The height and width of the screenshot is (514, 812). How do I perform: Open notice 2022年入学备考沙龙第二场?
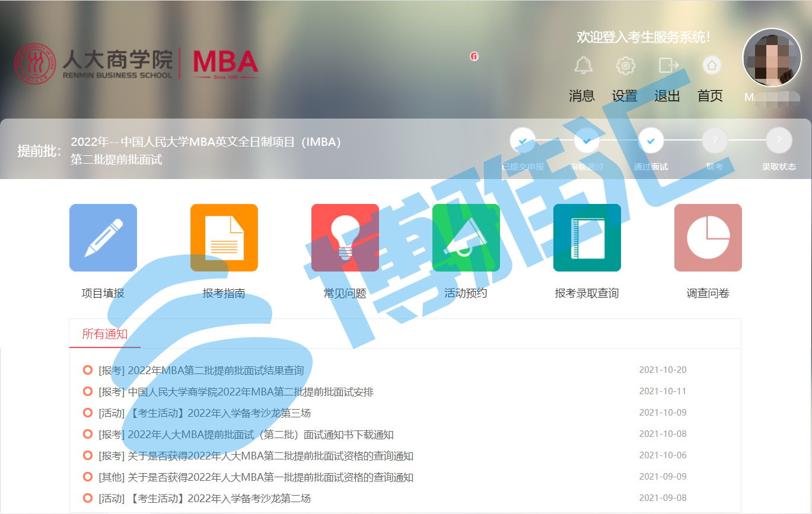(205, 499)
